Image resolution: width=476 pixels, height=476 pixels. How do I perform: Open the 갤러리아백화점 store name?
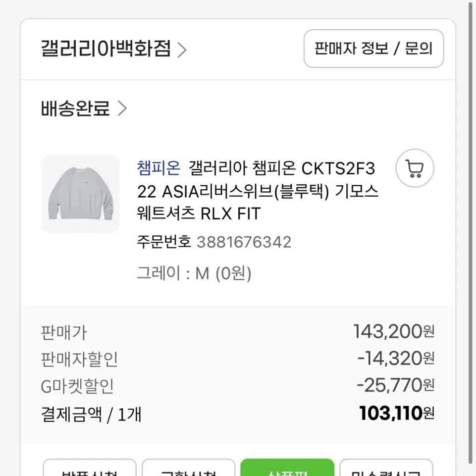pos(106,49)
